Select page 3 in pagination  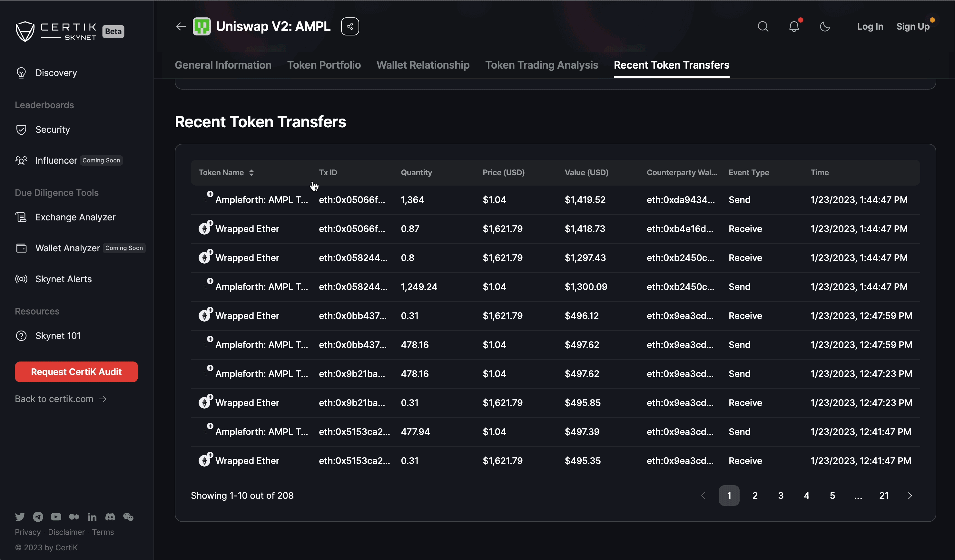(780, 495)
